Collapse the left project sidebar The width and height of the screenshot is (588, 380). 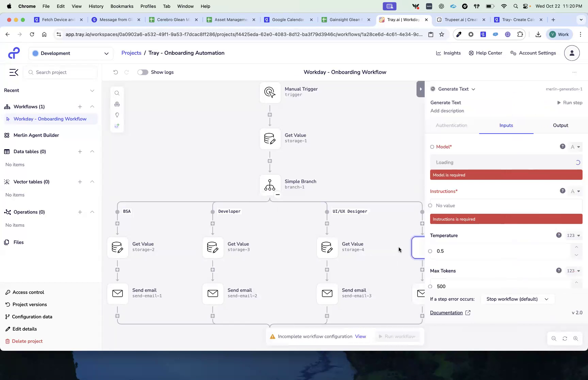14,72
